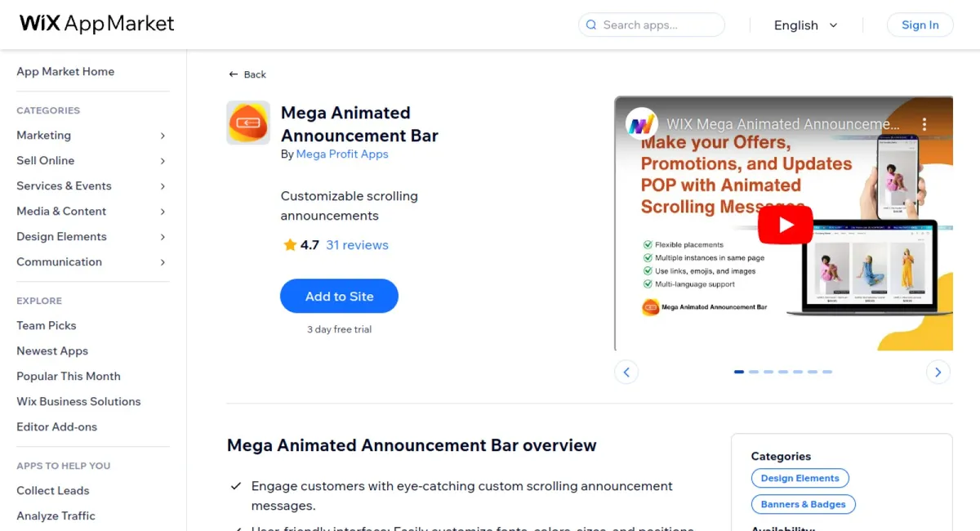Image resolution: width=980 pixels, height=531 pixels.
Task: Open the Mega Profit Apps developer link
Action: 342,154
